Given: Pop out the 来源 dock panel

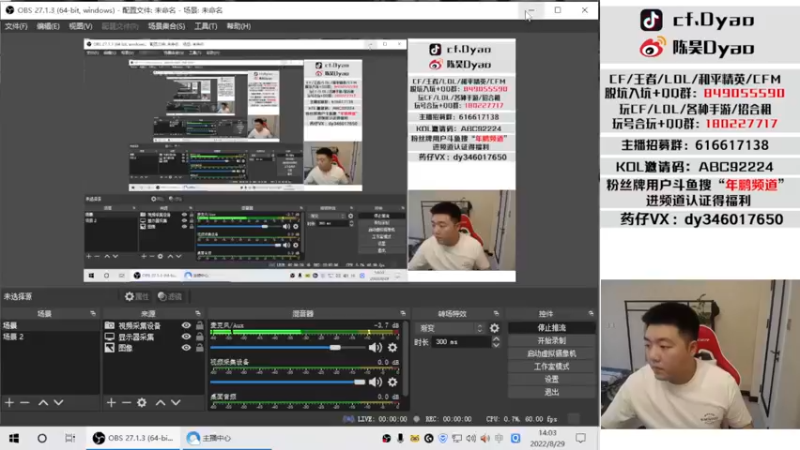Looking at the screenshot, I should 198,313.
